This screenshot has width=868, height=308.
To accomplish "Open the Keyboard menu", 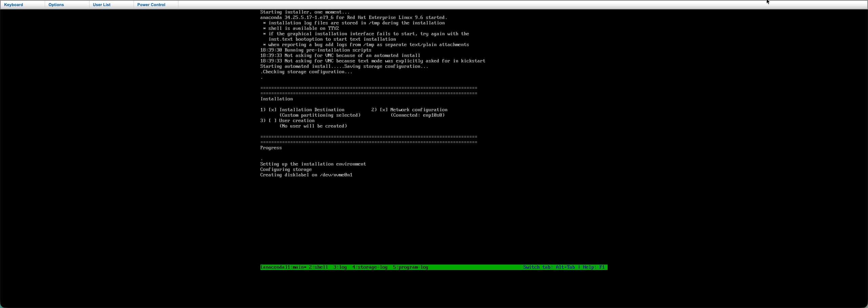I will pos(14,5).
